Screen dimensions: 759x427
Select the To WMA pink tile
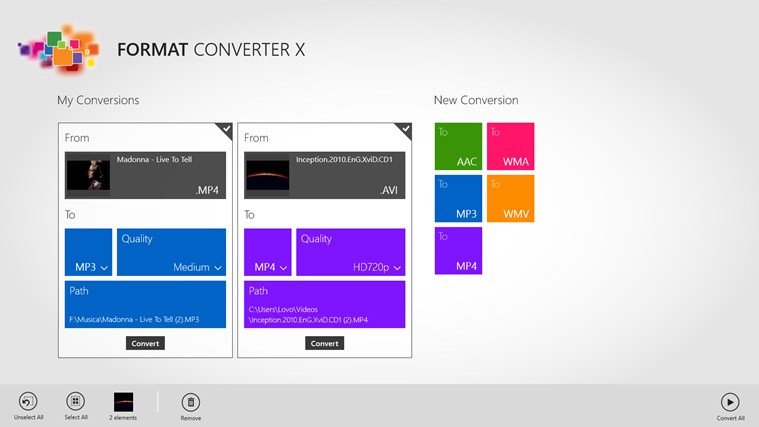click(x=510, y=147)
